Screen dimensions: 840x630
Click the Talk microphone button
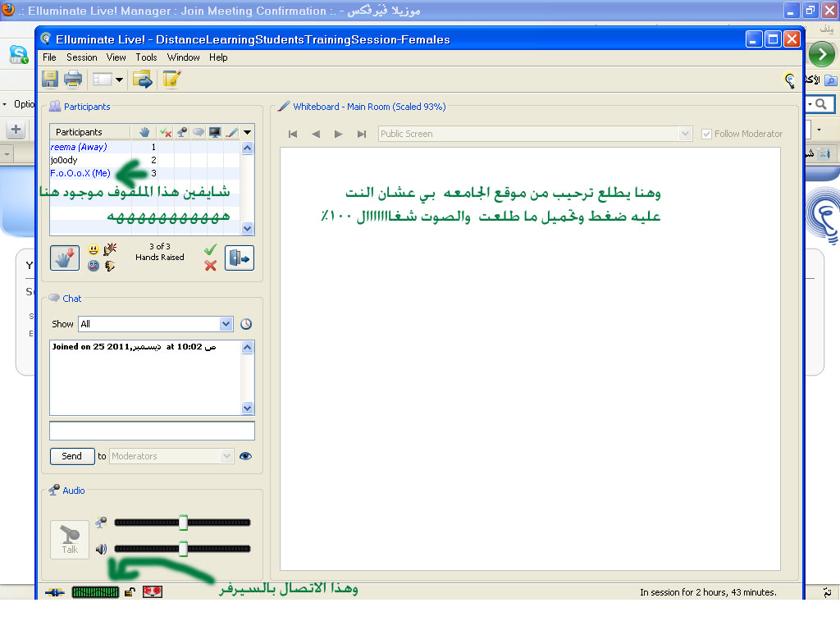(70, 540)
